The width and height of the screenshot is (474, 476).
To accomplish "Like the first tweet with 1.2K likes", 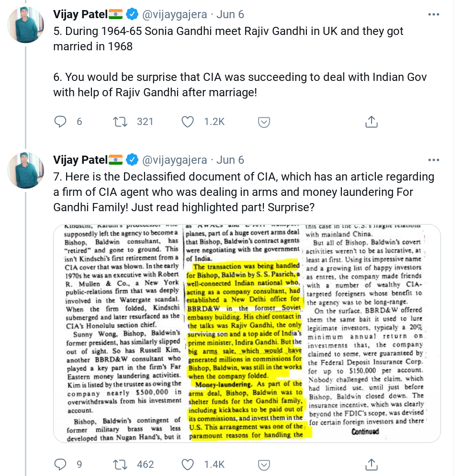I will [x=188, y=122].
